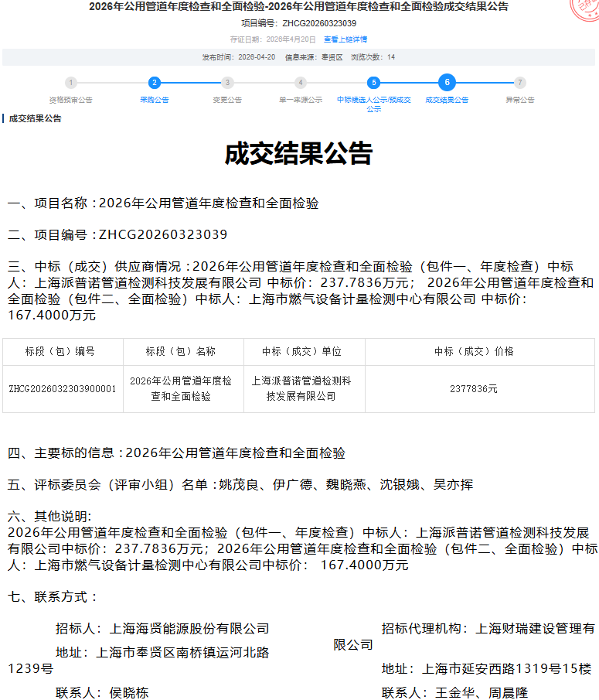Click the highlighted step 6 circle
The width and height of the screenshot is (599, 700).
(447, 83)
